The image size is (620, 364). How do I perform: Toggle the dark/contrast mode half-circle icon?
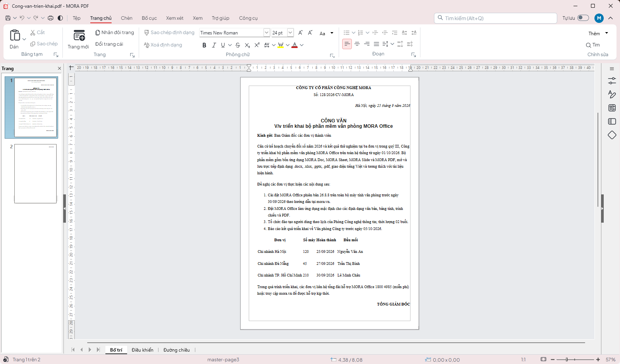tap(60, 18)
